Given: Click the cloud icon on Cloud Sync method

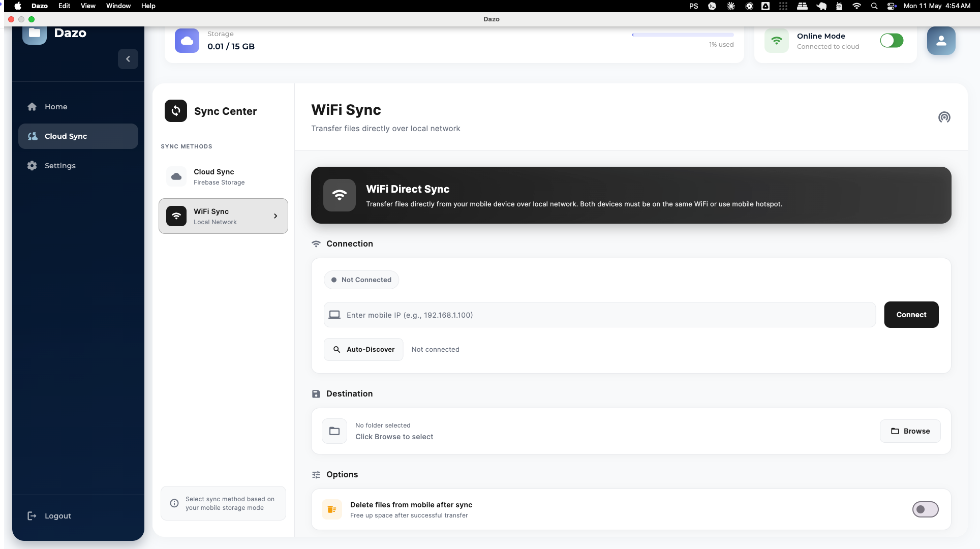Looking at the screenshot, I should (176, 176).
